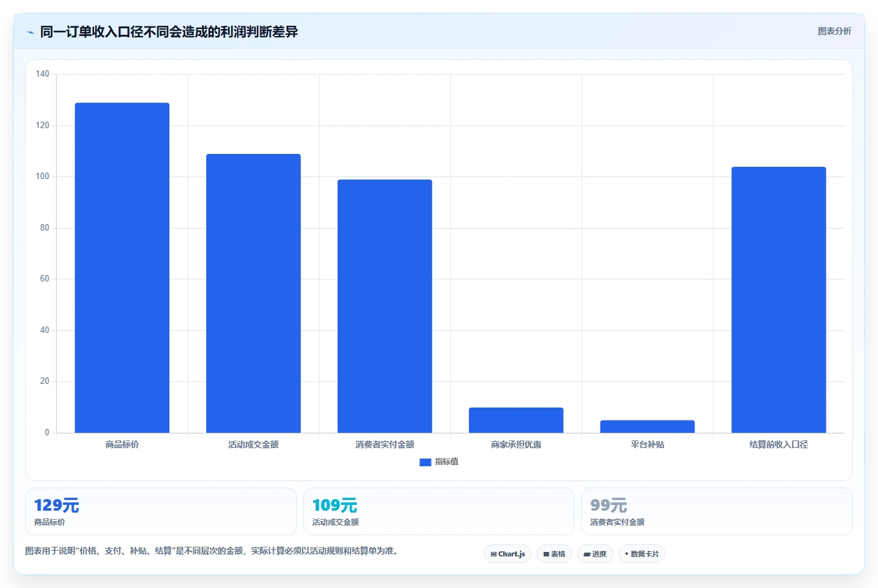Click the 图表分析 label in header
This screenshot has height=588, width=878.
[834, 31]
